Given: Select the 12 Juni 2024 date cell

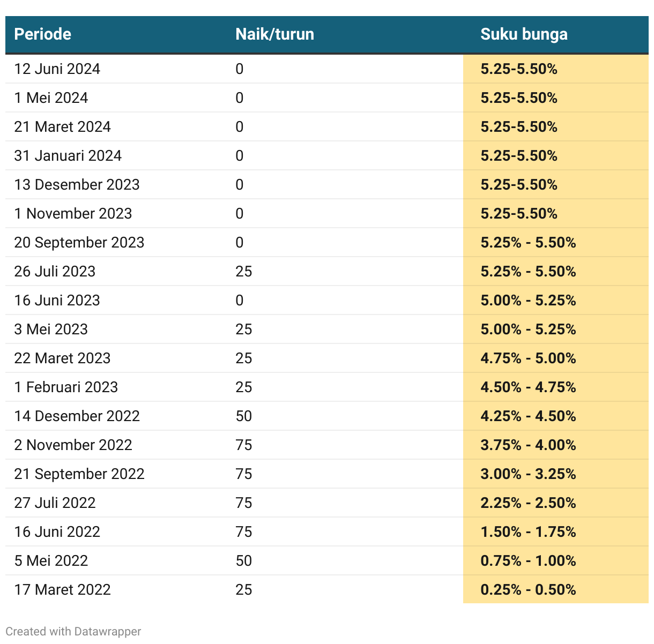Looking at the screenshot, I should point(57,69).
